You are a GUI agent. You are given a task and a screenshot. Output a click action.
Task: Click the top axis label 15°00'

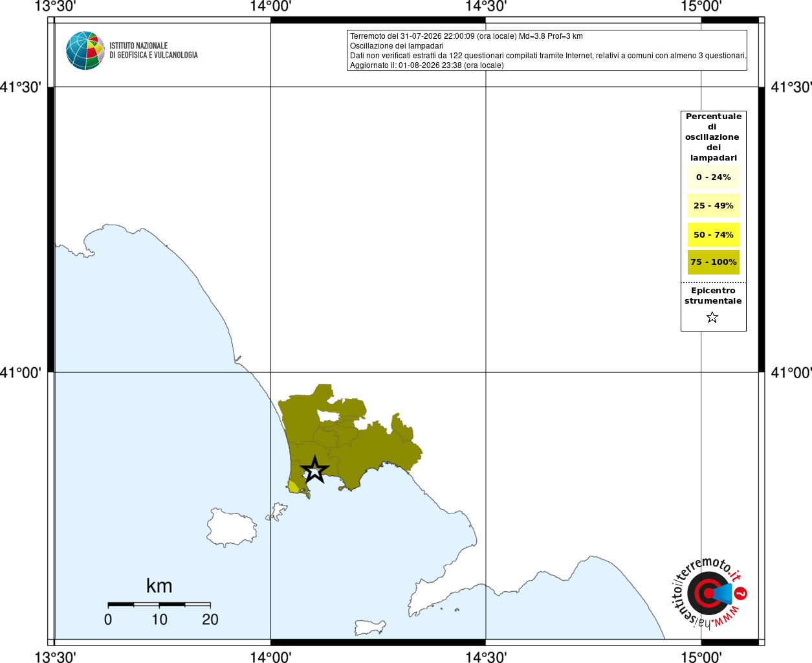click(701, 6)
